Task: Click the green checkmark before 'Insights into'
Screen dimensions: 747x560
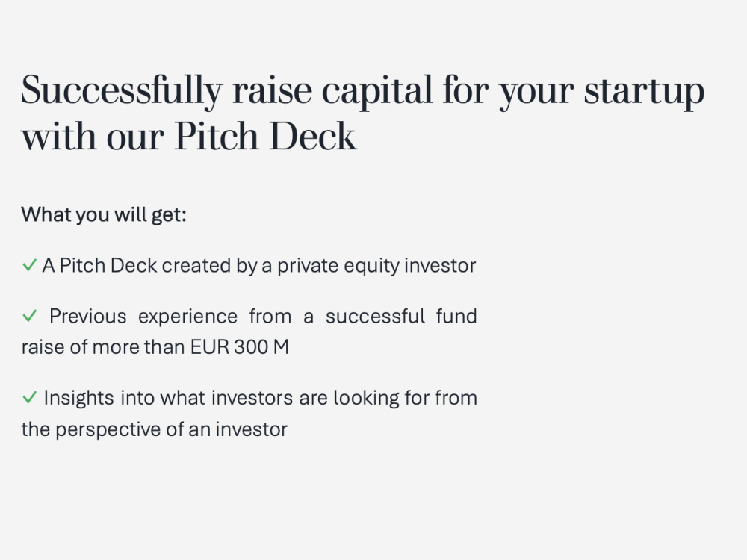Action: tap(30, 397)
